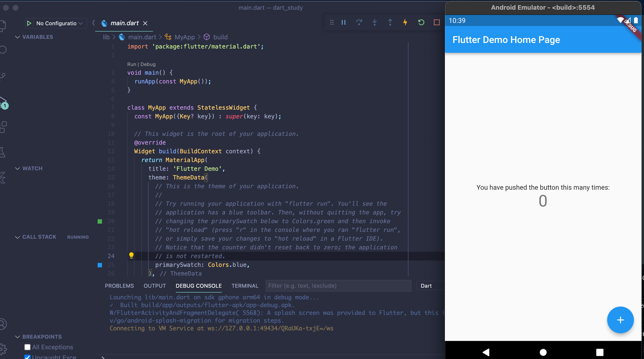
Task: Close the main.dart editor tab
Action: point(145,23)
